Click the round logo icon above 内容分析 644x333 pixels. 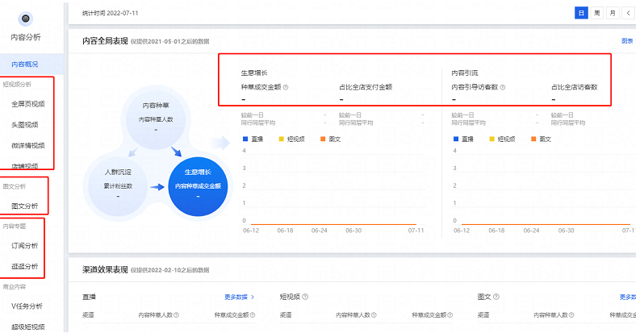26,19
